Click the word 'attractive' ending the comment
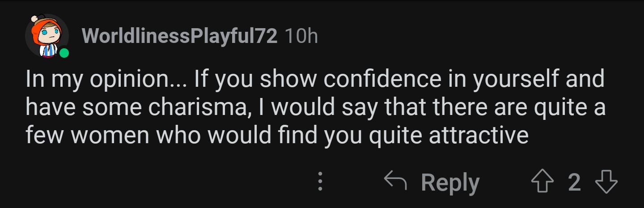The height and width of the screenshot is (208, 644). tap(479, 135)
